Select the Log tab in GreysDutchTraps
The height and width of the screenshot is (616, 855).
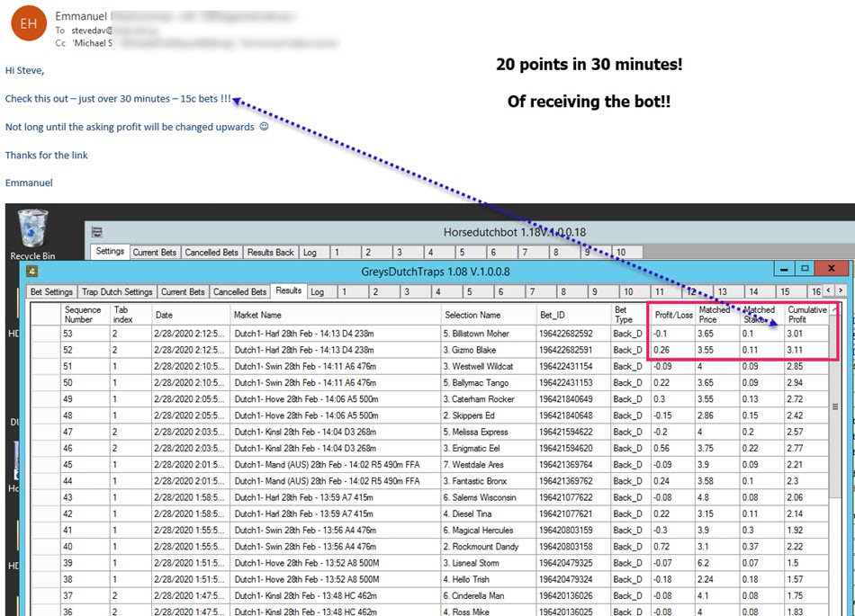(317, 291)
